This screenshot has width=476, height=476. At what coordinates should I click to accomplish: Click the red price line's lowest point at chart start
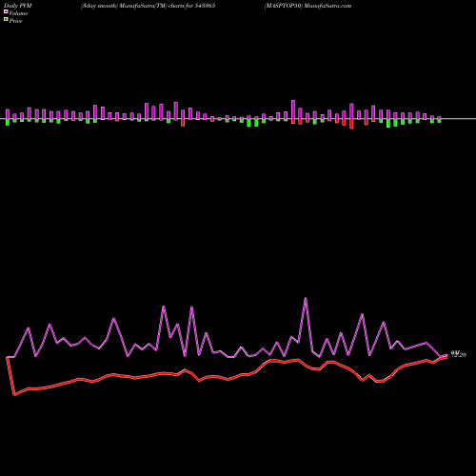(14, 395)
